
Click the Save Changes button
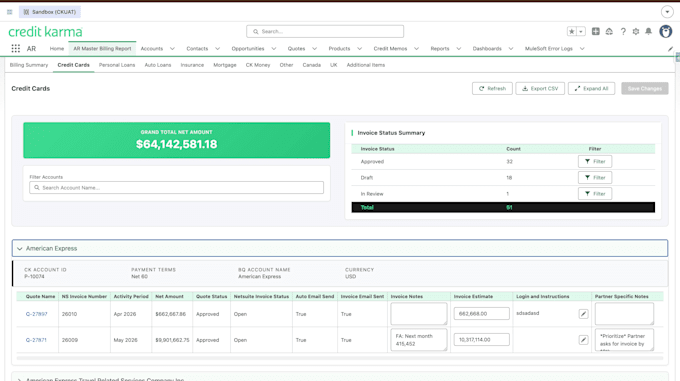point(644,88)
